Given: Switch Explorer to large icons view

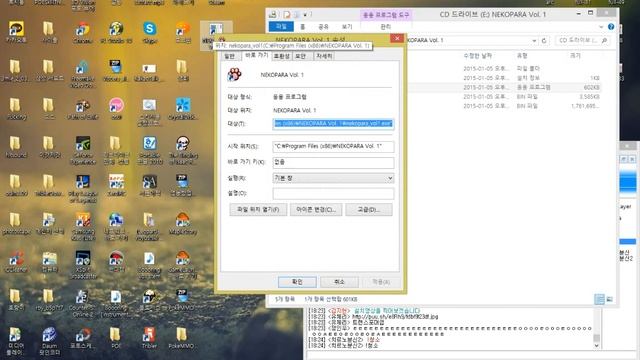Looking at the screenshot, I should [609, 299].
